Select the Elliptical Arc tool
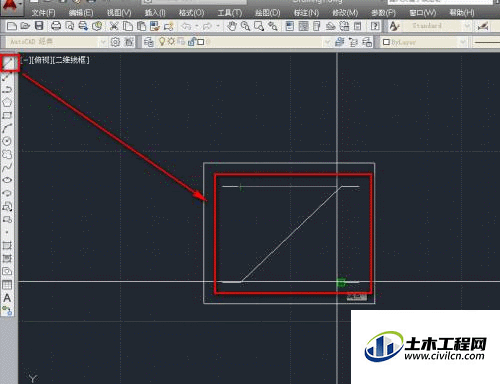Viewport: 500px width, 384px height. pos(7,193)
